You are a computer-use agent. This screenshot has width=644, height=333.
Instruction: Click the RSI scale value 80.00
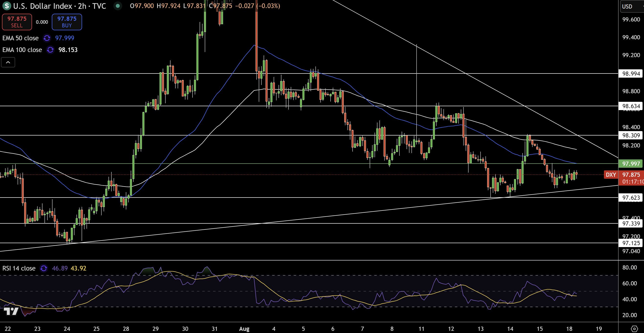(x=630, y=268)
